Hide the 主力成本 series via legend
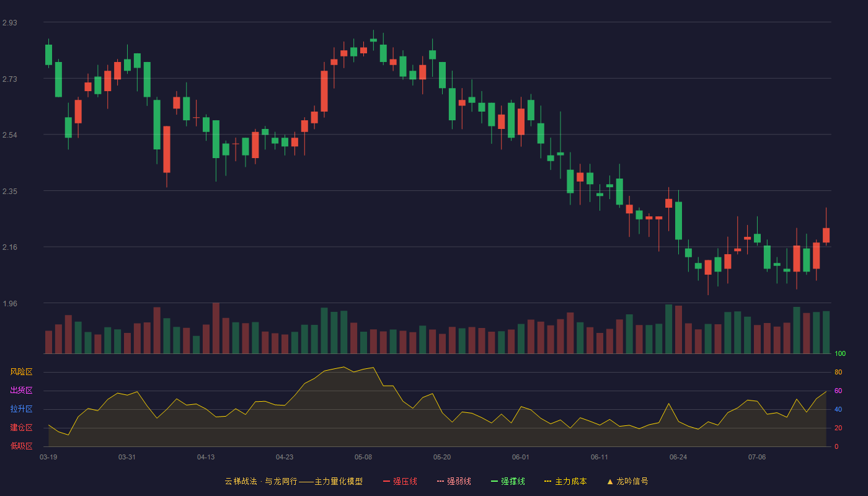The image size is (868, 496). [x=565, y=481]
